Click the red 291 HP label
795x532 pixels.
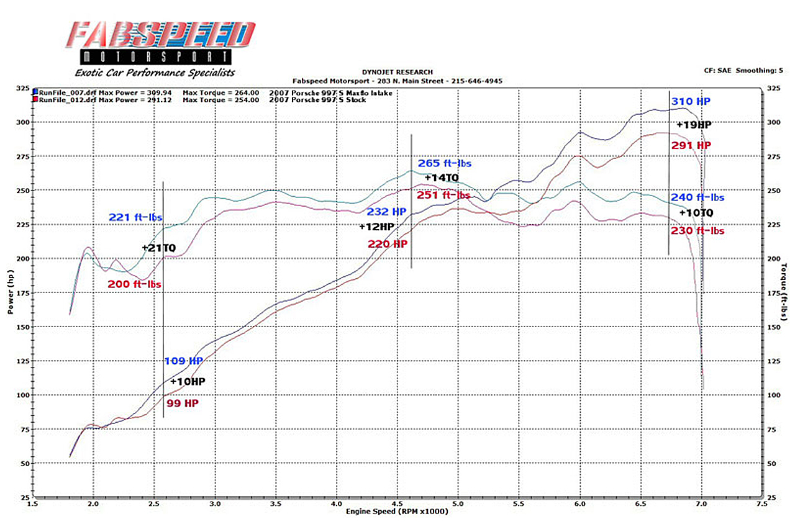691,145
